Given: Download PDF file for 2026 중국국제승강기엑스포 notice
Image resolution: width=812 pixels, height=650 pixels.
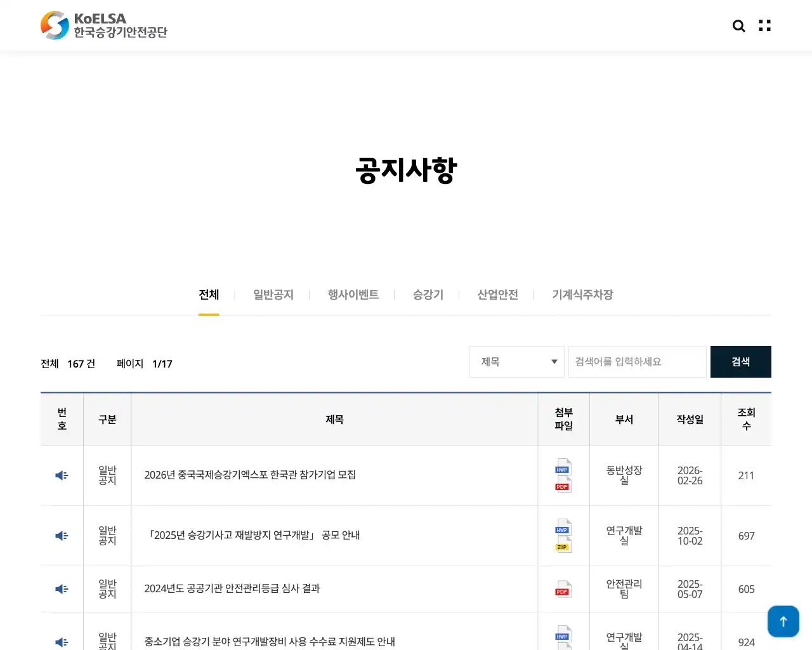Looking at the screenshot, I should [x=563, y=486].
